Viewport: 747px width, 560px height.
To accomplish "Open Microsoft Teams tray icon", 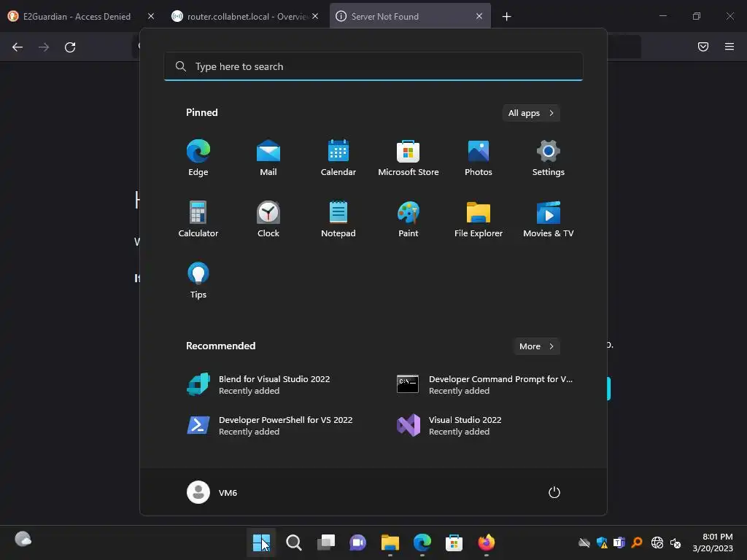I will click(619, 542).
